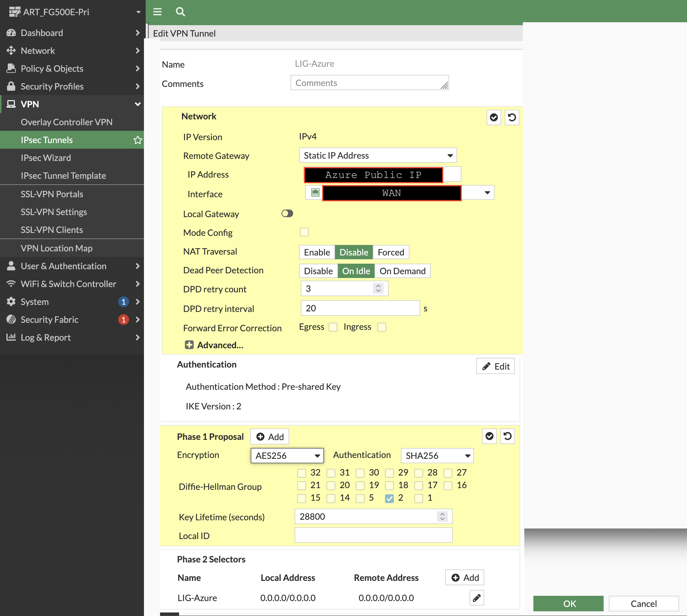Set NAT Traversal to Forced
687x616 pixels.
click(391, 252)
